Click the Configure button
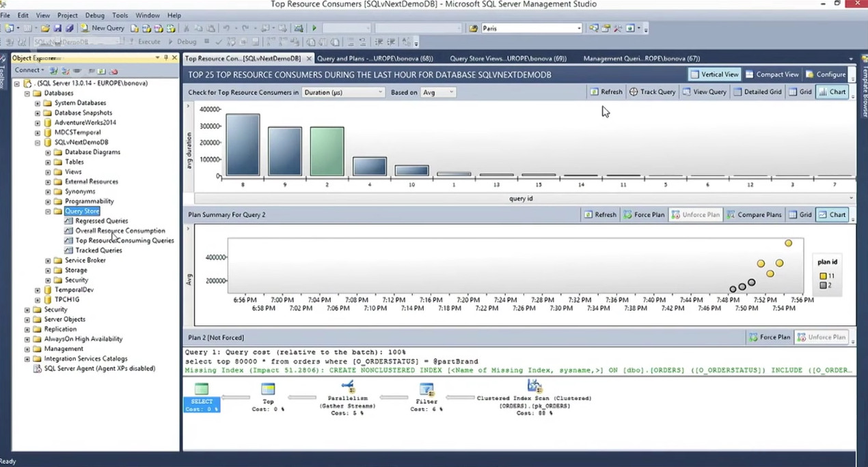Viewport: 868px width, 467px height. tap(826, 74)
